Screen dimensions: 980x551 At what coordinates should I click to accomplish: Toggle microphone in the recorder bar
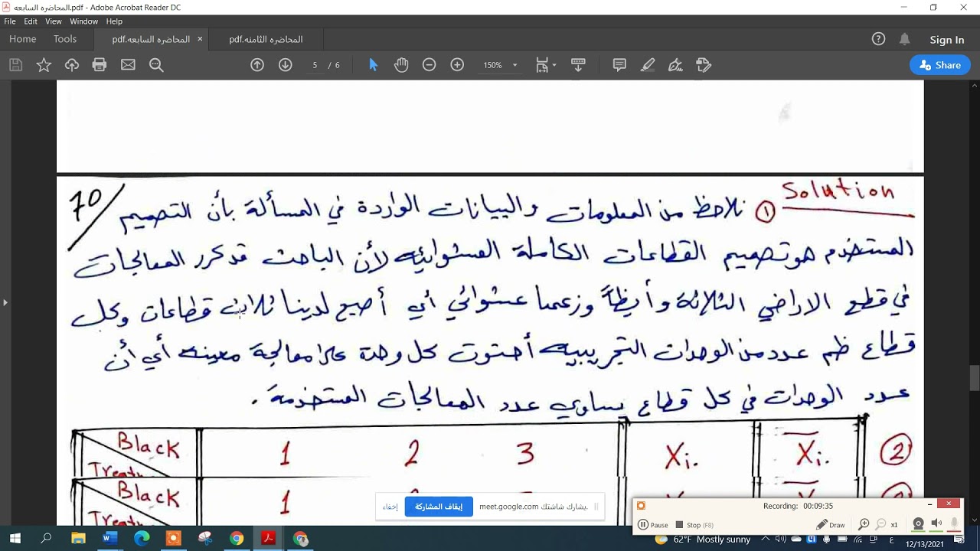(954, 524)
